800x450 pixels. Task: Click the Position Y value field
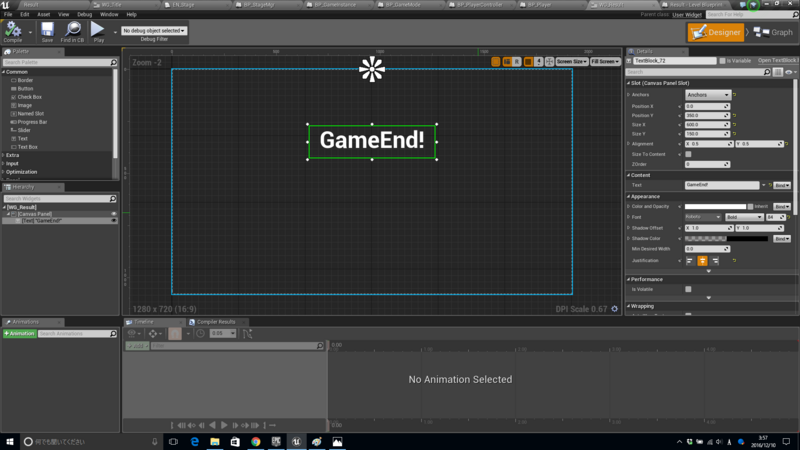click(707, 116)
